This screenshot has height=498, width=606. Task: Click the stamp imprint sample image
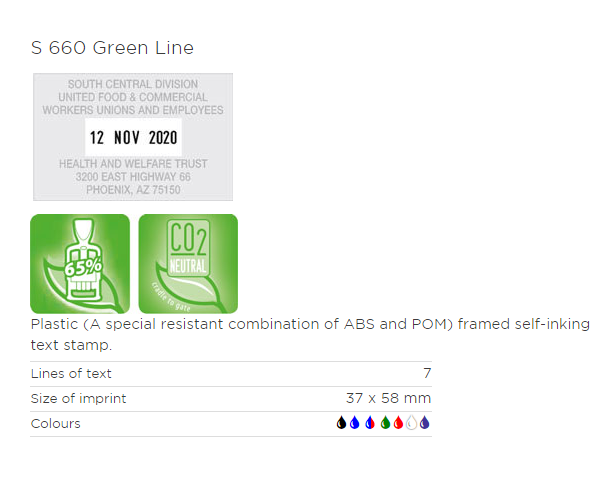pos(133,137)
